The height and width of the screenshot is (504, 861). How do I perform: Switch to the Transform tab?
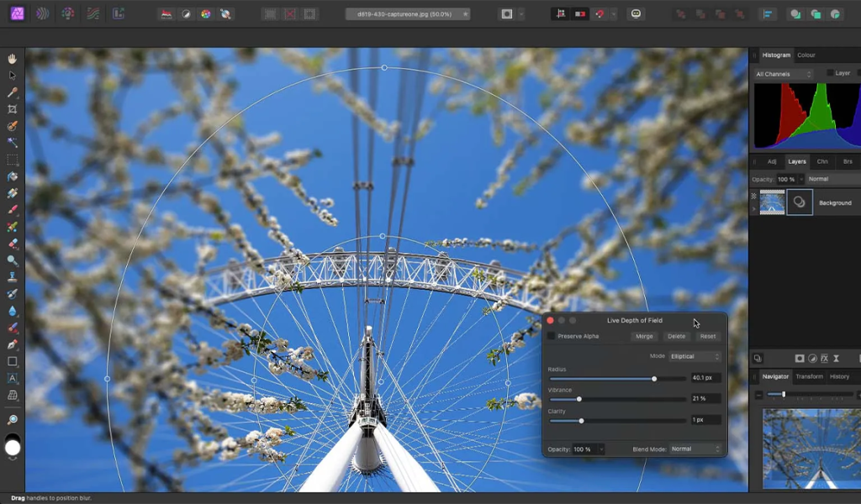810,377
